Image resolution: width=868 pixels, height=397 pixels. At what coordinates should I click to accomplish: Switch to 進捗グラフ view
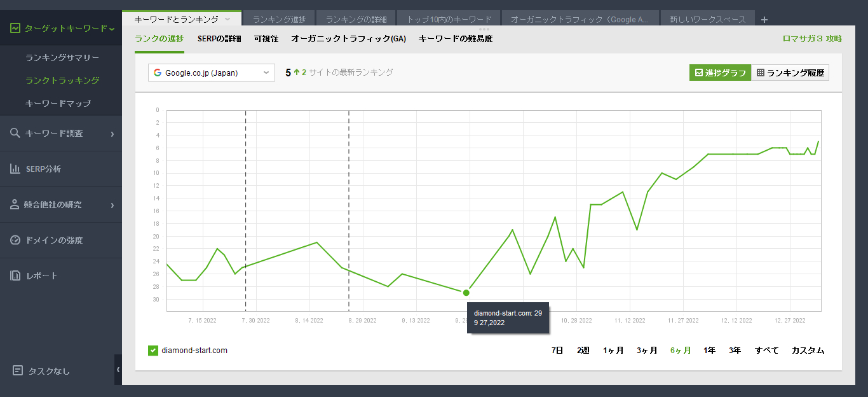(x=720, y=73)
